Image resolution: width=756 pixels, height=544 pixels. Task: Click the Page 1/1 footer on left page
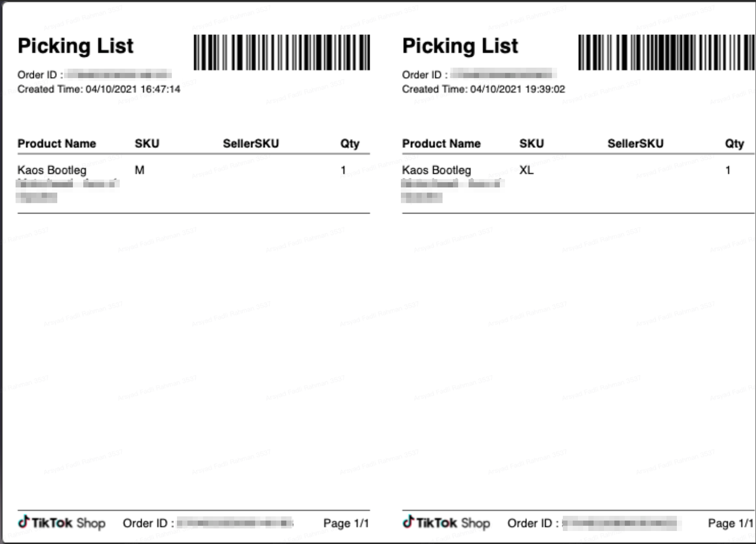click(x=346, y=523)
